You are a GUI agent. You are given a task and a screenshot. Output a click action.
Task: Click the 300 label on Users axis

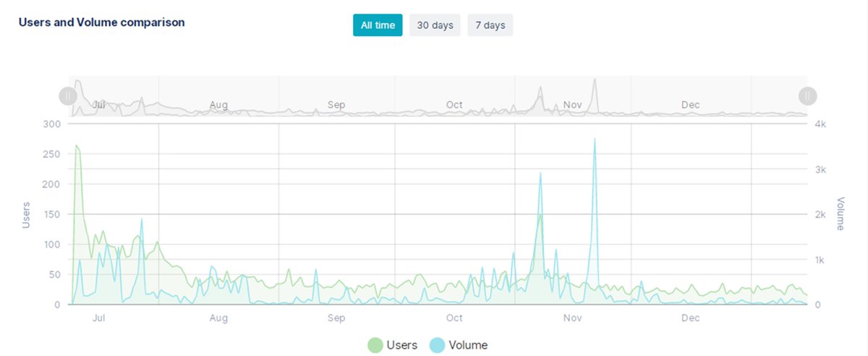[53, 124]
